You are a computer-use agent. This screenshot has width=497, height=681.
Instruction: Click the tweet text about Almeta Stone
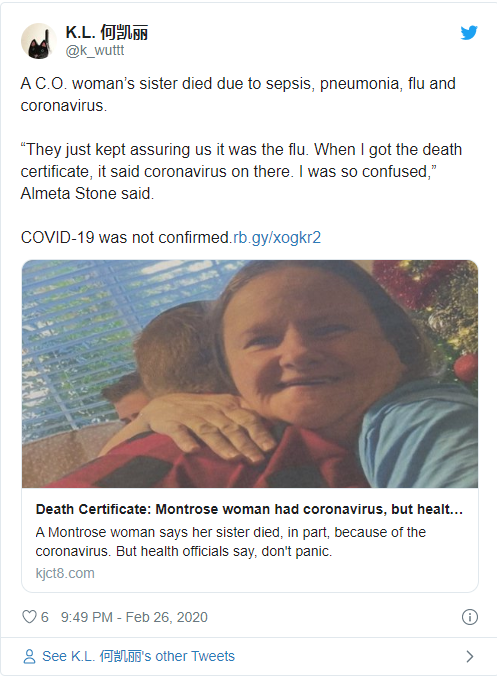tap(241, 171)
